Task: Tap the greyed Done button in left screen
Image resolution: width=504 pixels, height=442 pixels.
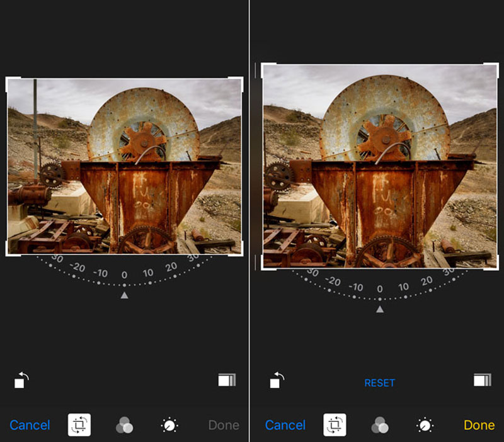Action: (x=224, y=425)
